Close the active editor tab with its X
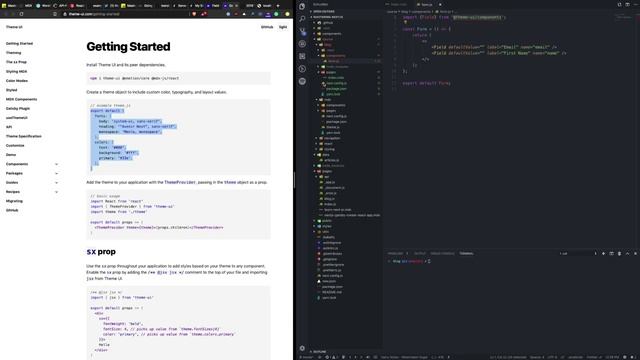 (440, 4)
